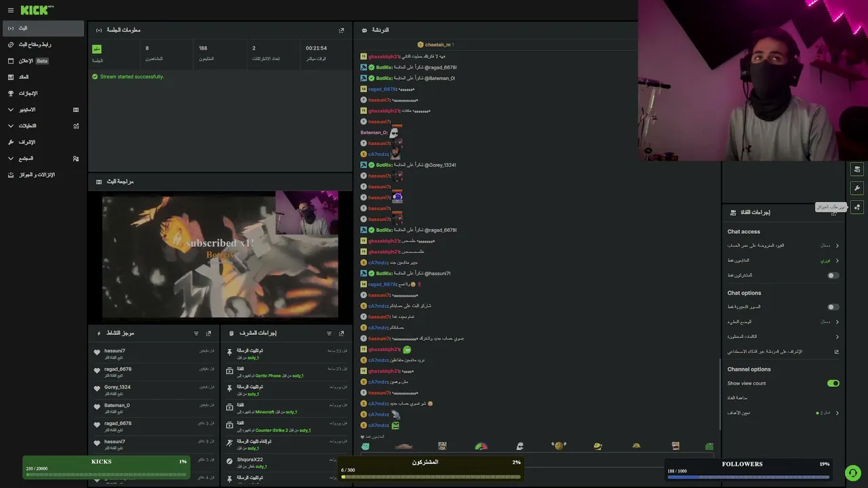Viewport: 868px width, 488px height.
Task: Click the ban icon beside ShqoraX22
Action: 230,462
